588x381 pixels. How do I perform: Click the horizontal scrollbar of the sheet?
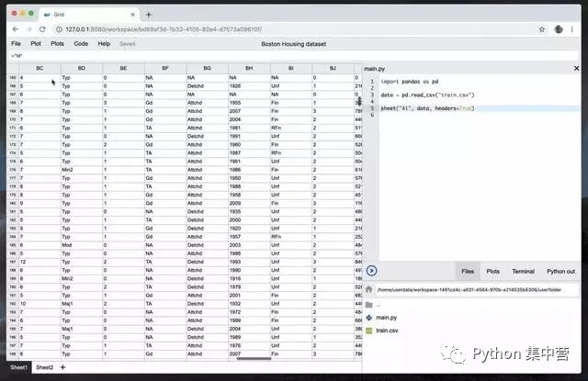point(254,359)
